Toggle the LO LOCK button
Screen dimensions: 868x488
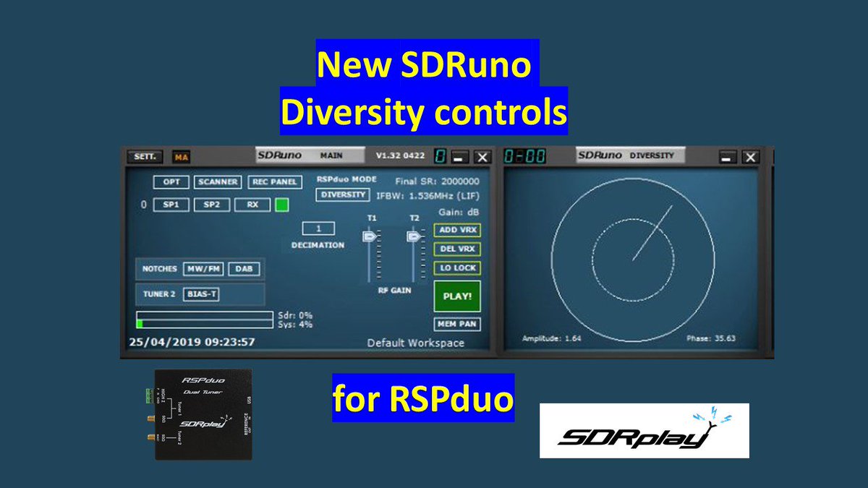click(457, 267)
